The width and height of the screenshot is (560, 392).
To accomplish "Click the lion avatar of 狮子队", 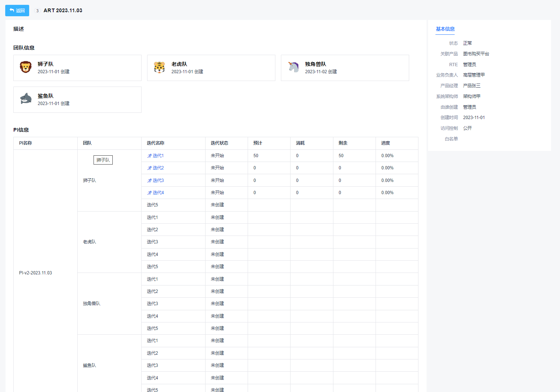I will [x=26, y=67].
